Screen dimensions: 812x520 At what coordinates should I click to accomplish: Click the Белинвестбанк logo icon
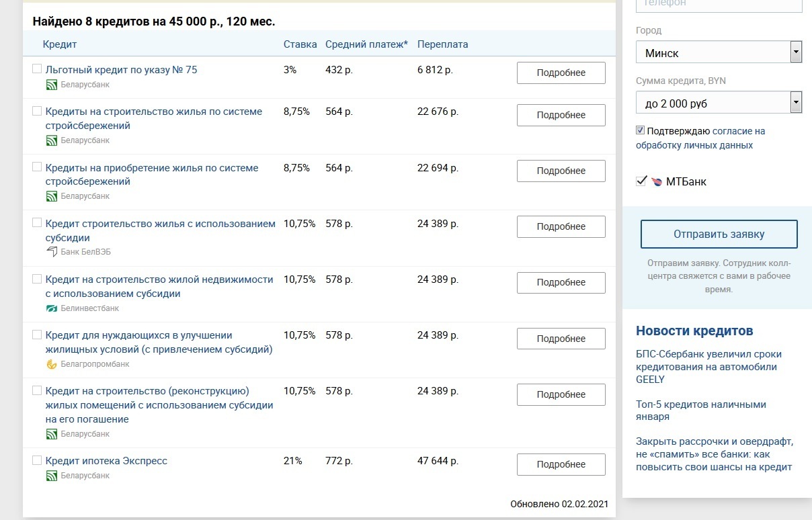coord(51,308)
